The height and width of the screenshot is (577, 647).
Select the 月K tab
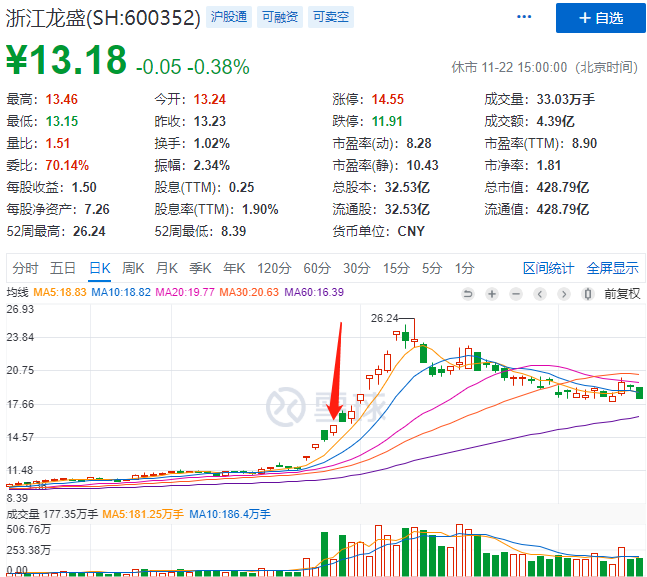pos(167,268)
